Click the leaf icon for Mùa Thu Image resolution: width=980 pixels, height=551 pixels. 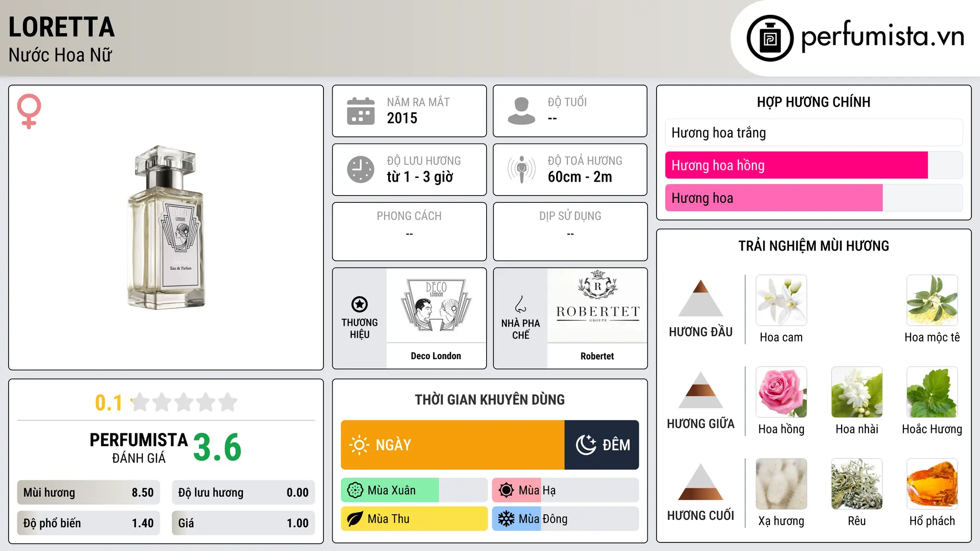click(x=355, y=519)
